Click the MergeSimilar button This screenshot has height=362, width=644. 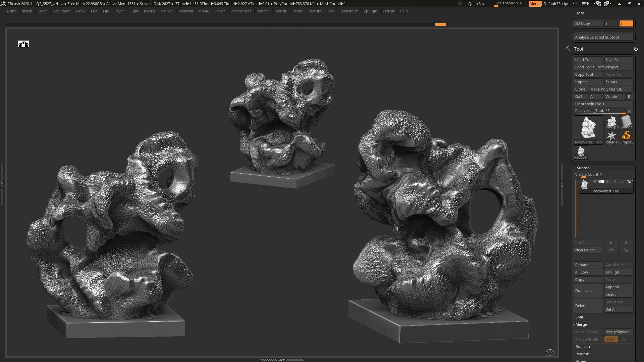tap(619, 332)
